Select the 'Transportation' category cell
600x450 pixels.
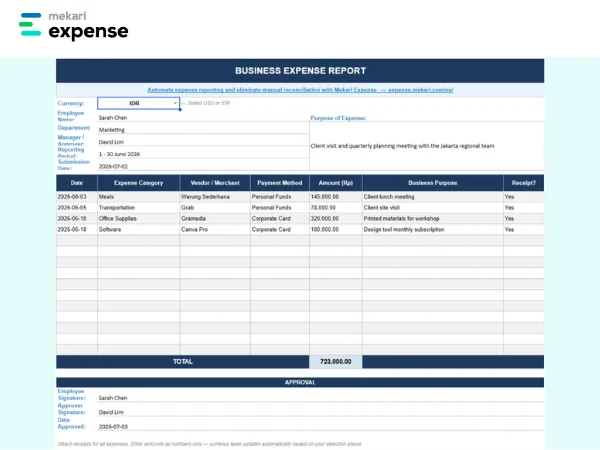pyautogui.click(x=139, y=207)
